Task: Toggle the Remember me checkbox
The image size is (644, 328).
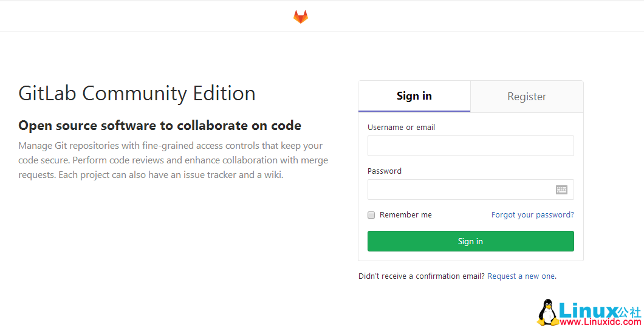Action: click(371, 215)
